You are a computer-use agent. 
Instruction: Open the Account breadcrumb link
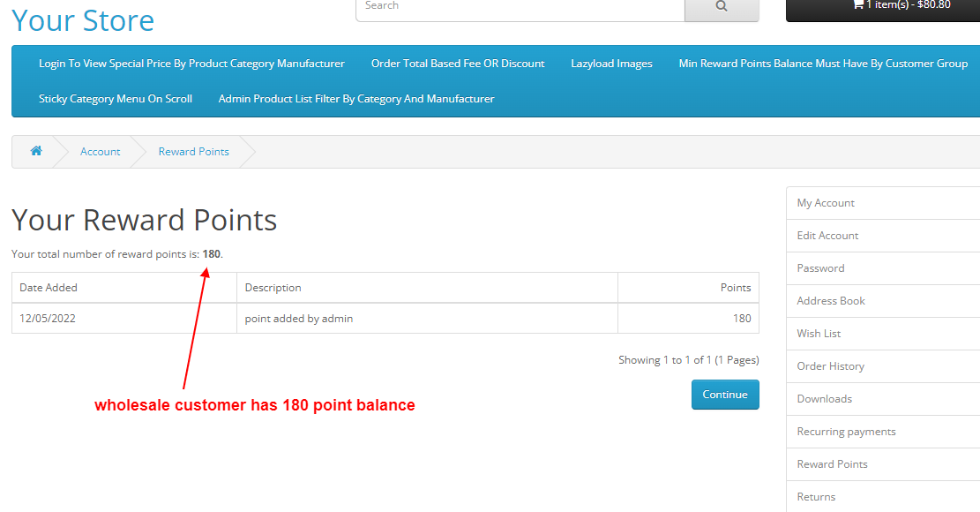coord(100,151)
